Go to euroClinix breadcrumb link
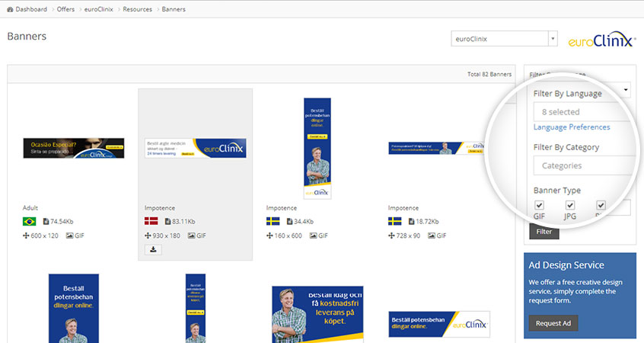This screenshot has height=343, width=644. [x=98, y=9]
